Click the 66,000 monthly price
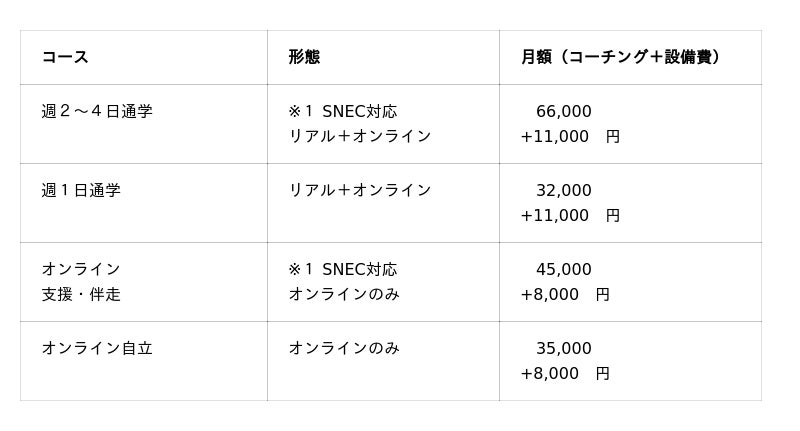This screenshot has width=800, height=431. point(564,111)
